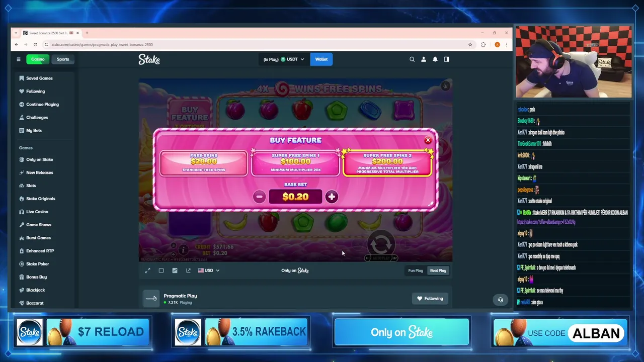This screenshot has width=644, height=362.
Task: Open Saved Games
Action: [39, 78]
